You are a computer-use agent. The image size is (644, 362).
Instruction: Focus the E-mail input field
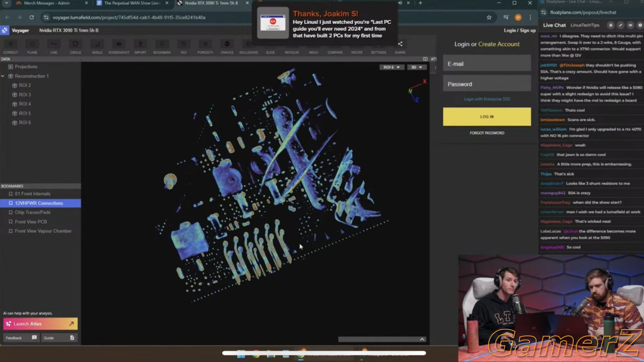pos(487,63)
